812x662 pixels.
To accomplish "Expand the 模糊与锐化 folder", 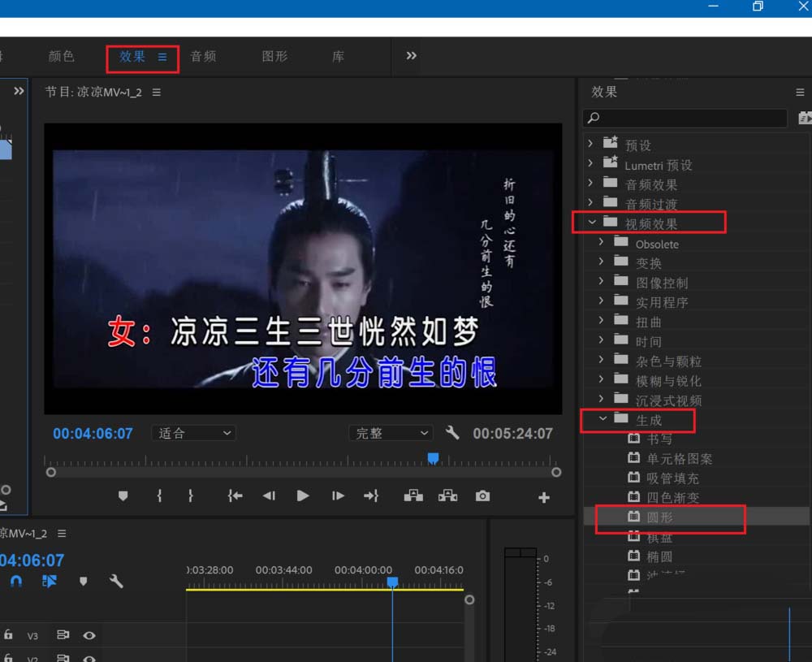I will pos(601,379).
